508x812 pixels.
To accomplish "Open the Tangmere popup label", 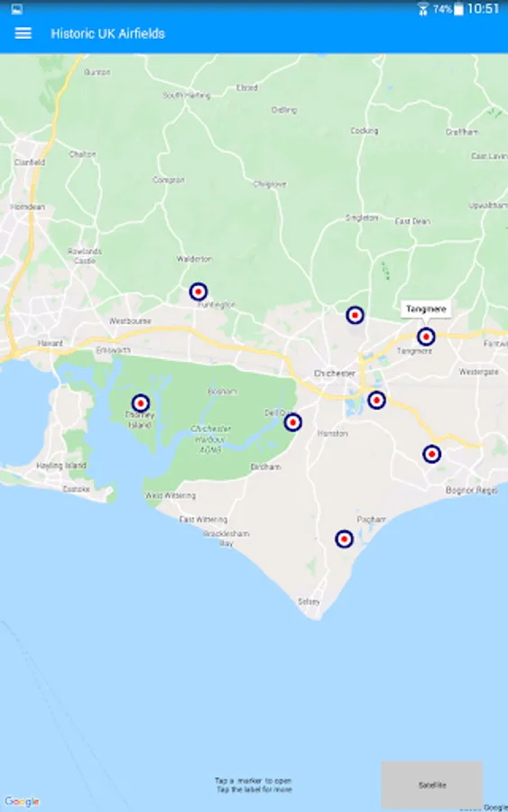I will pyautogui.click(x=426, y=309).
